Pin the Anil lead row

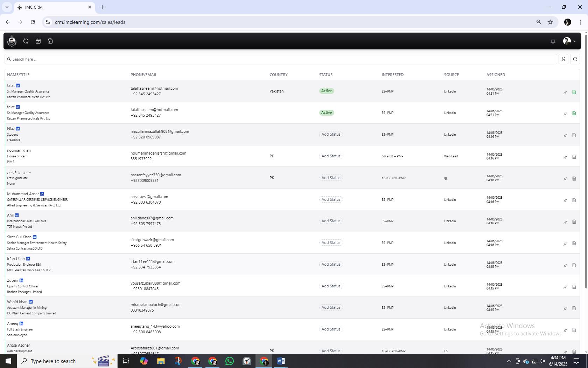[565, 222]
